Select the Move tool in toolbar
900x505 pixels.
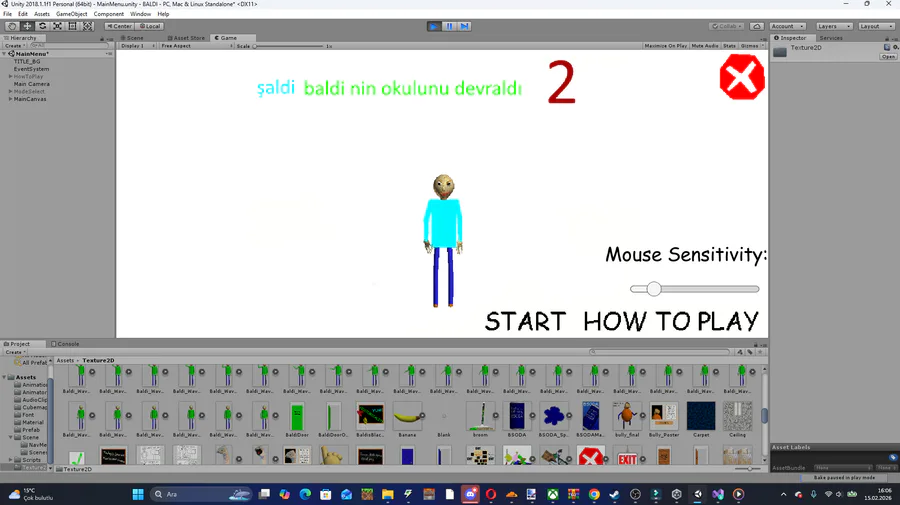pos(27,26)
